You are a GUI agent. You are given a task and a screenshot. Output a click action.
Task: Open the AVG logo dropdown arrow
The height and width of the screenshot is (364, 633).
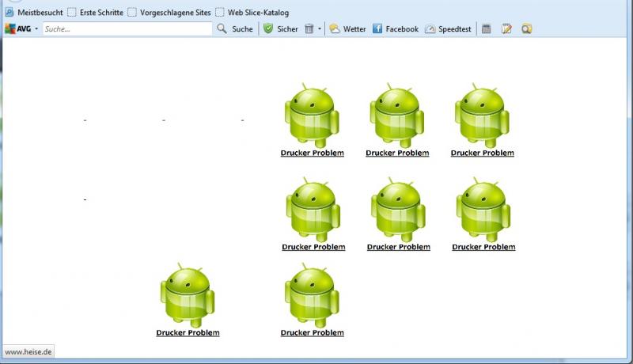click(36, 29)
